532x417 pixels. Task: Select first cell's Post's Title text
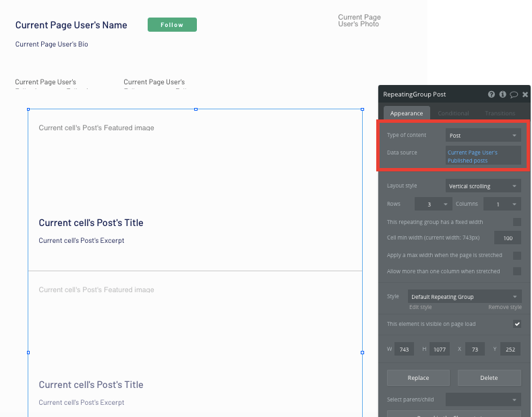91,223
